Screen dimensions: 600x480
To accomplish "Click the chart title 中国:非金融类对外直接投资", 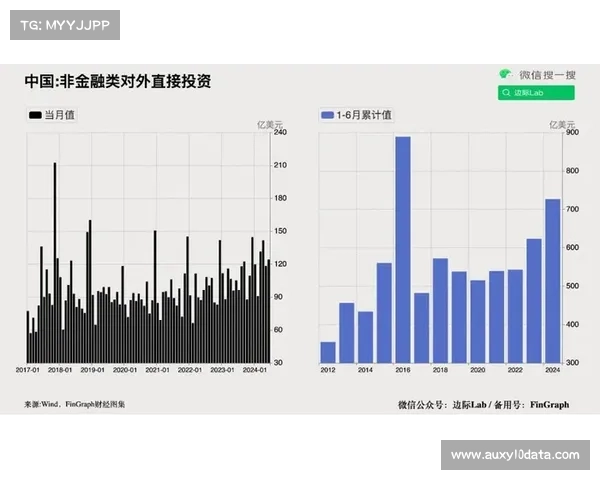I will tap(118, 81).
